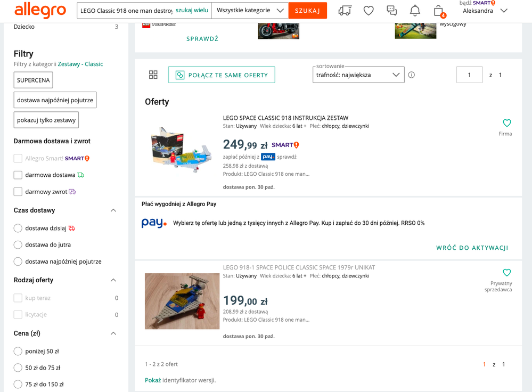This screenshot has width=532, height=392.
Task: Open Wszystkie kategorie dropdown
Action: click(250, 11)
